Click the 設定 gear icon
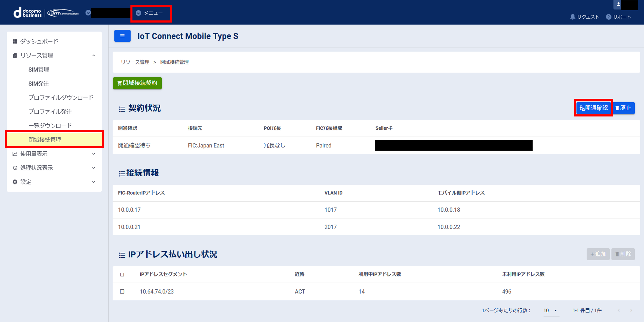Image resolution: width=644 pixels, height=322 pixels. coord(15,182)
